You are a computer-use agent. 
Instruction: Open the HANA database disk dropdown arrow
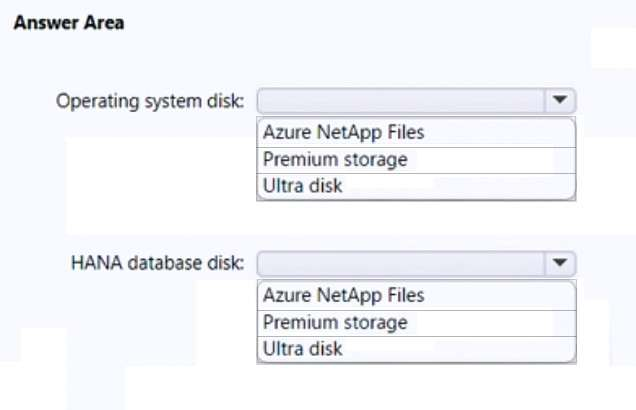[x=560, y=264]
